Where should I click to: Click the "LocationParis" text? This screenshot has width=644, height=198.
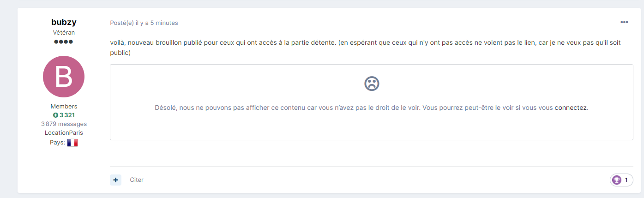coord(64,132)
